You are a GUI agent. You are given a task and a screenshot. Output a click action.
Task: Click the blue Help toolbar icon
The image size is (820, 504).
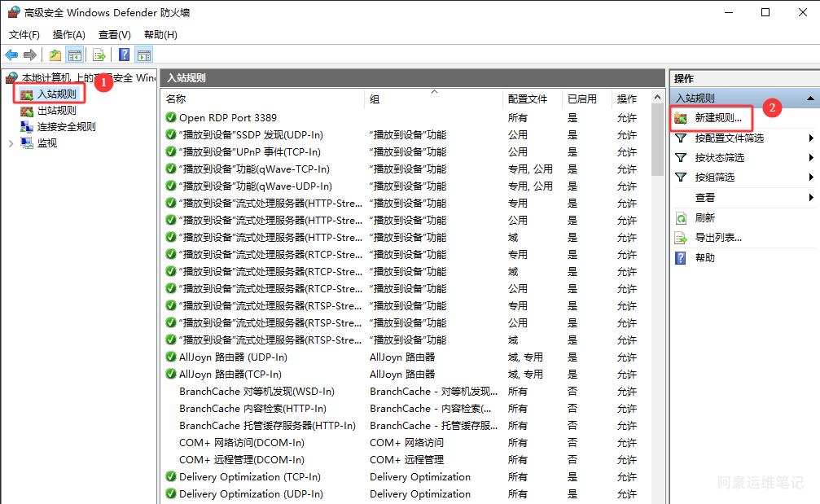(124, 55)
